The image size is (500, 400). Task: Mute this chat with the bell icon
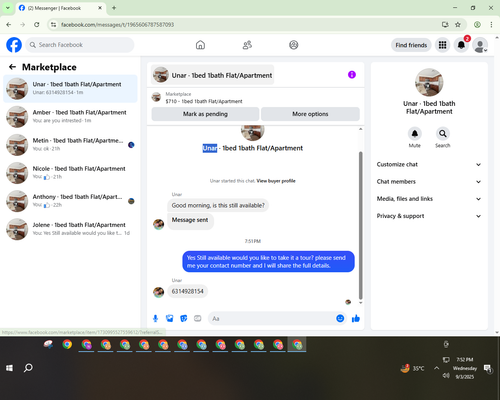pyautogui.click(x=415, y=134)
